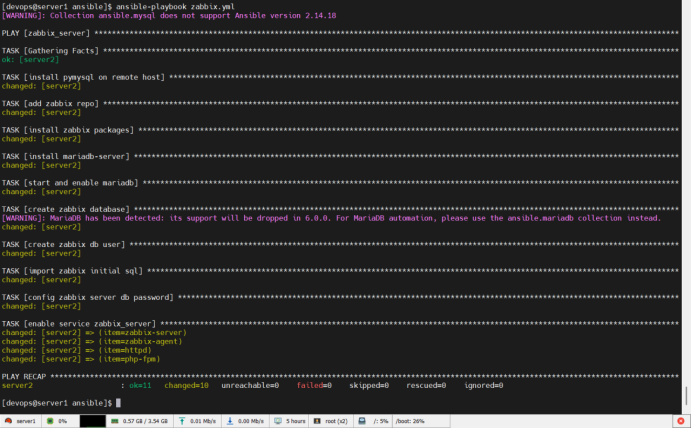Click 'unreachable=0' in the recap
Viewport: 692px width, 428px height.
[x=250, y=385]
